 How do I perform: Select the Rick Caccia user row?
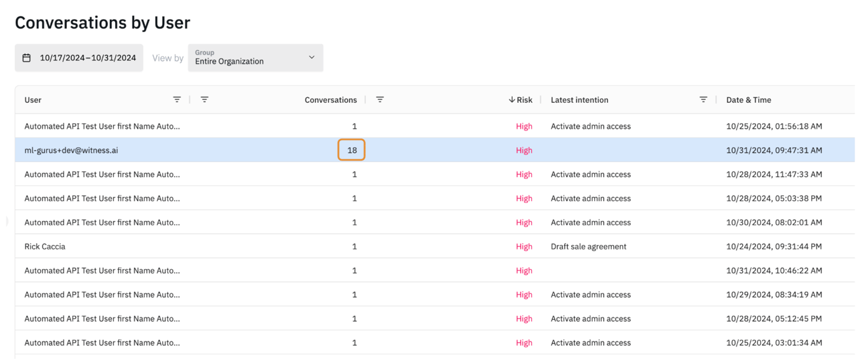pyautogui.click(x=45, y=246)
